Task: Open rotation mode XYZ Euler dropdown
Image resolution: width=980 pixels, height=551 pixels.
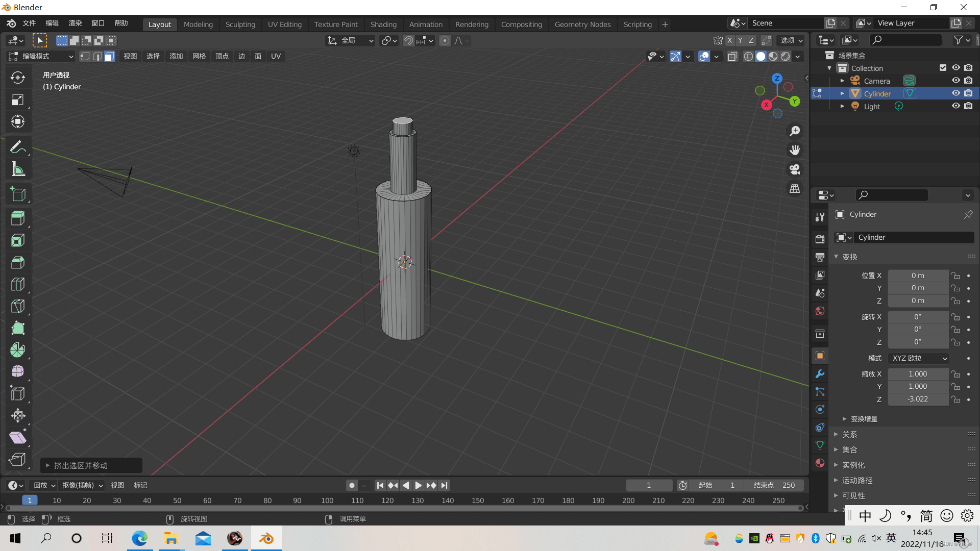Action: (919, 359)
